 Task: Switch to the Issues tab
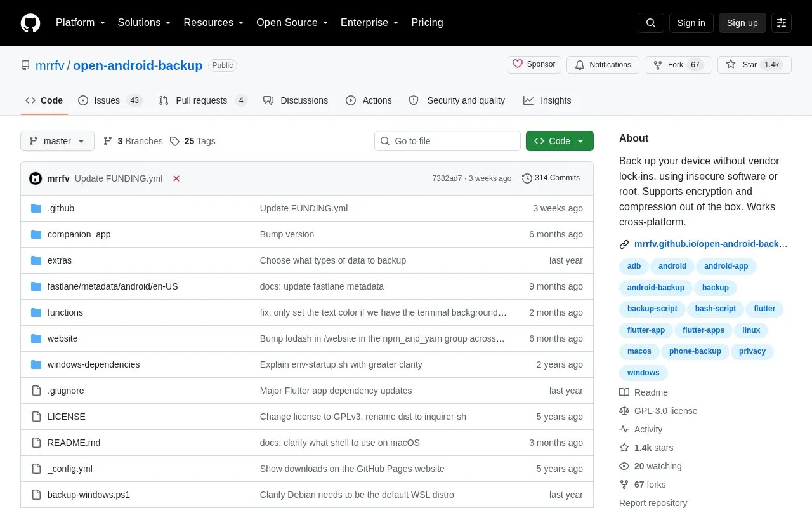[x=110, y=100]
